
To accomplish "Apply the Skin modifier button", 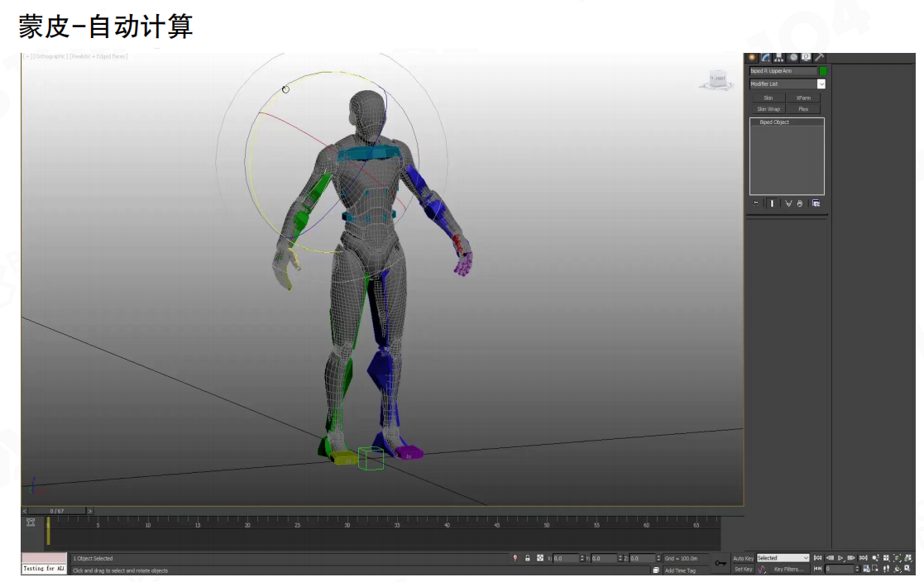I will pos(768,98).
